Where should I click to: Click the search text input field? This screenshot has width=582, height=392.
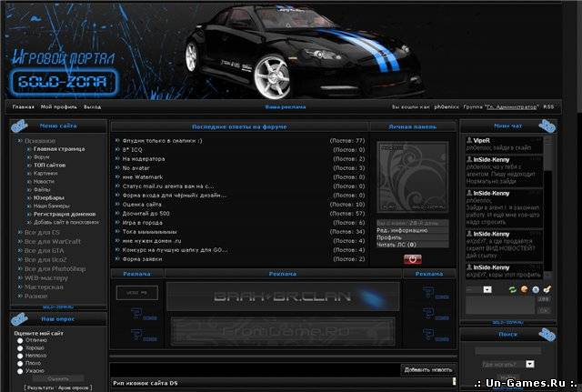pyautogui.click(x=507, y=350)
